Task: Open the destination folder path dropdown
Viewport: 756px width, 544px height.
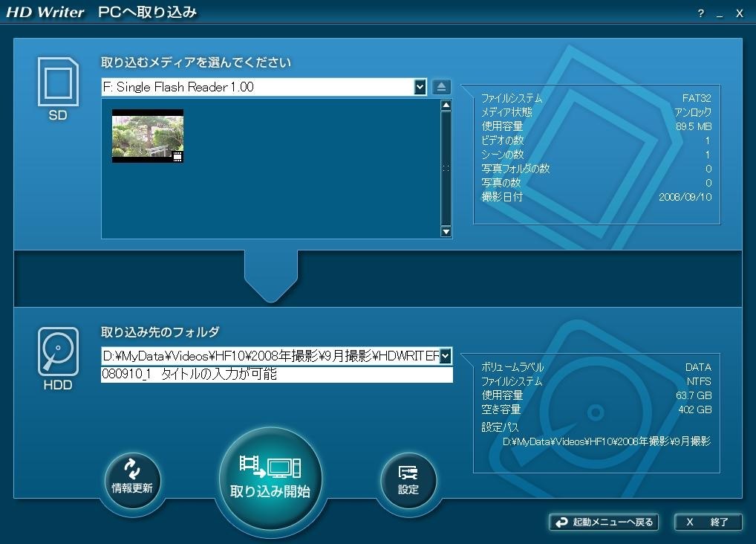Action: click(446, 355)
